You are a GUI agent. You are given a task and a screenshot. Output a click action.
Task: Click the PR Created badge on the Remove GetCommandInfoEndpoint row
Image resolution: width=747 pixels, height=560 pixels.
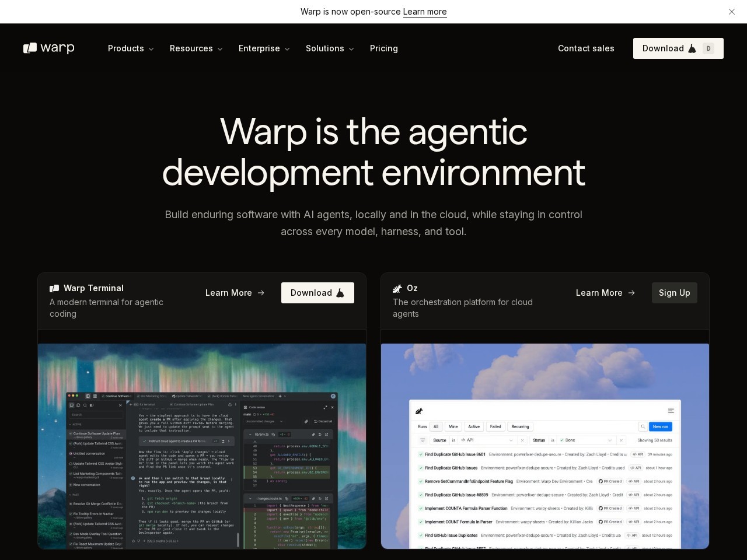coord(610,481)
